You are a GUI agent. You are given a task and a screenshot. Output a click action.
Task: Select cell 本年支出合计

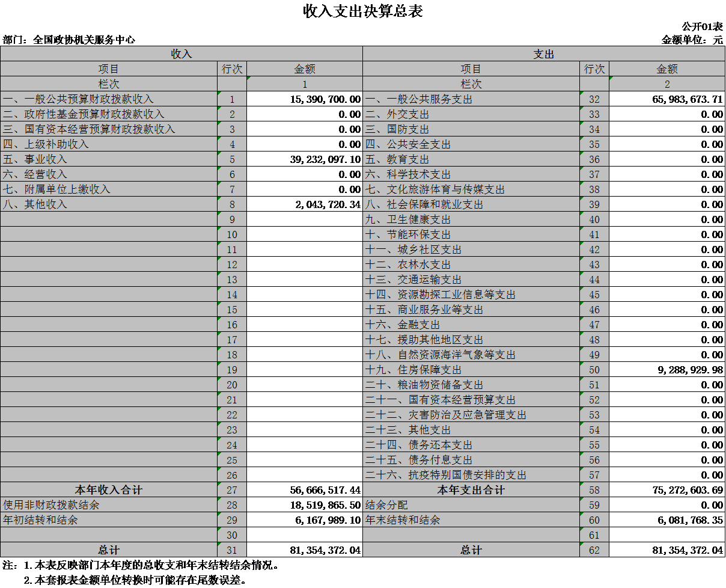pyautogui.click(x=471, y=490)
